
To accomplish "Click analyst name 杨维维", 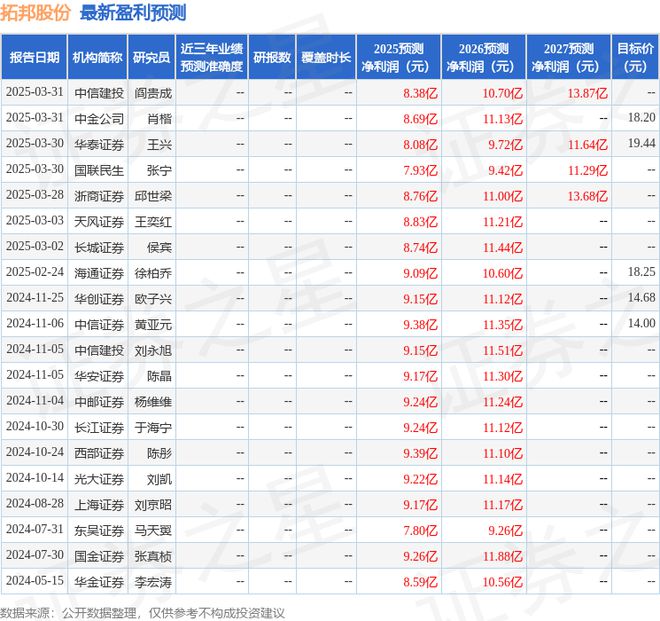I will (x=153, y=402).
